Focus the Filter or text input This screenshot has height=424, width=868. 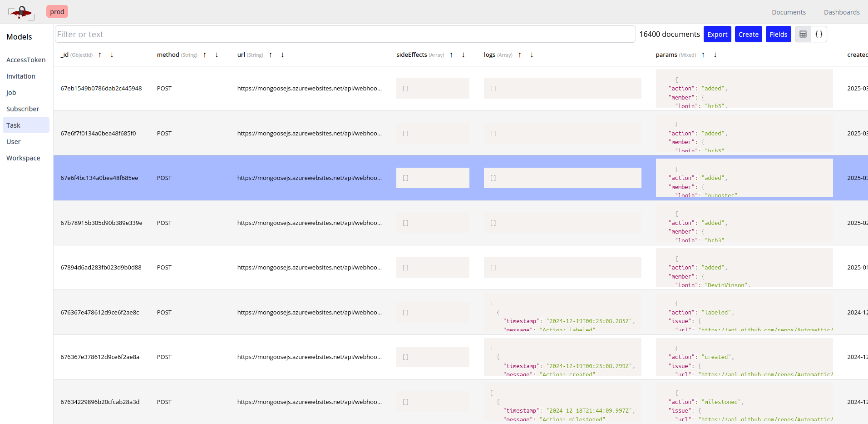345,34
